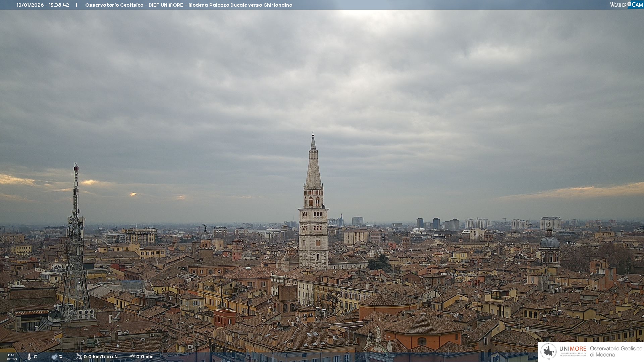Click the humidity percent reading

[x=61, y=357]
